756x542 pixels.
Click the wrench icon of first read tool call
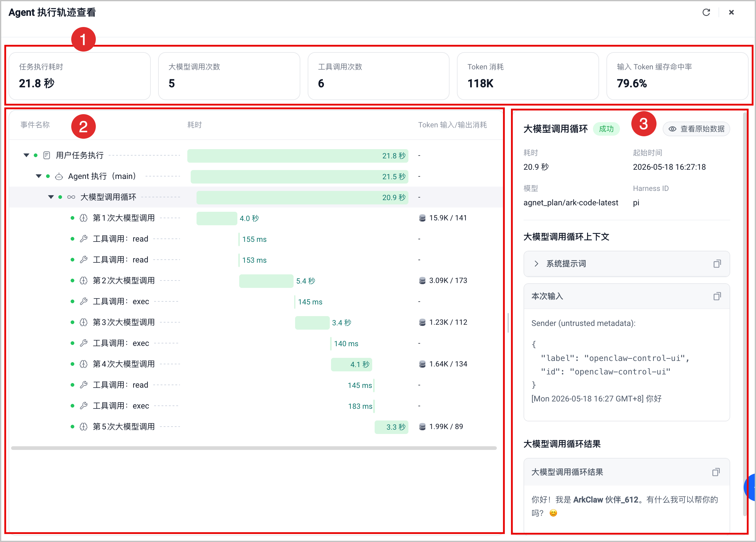point(83,239)
